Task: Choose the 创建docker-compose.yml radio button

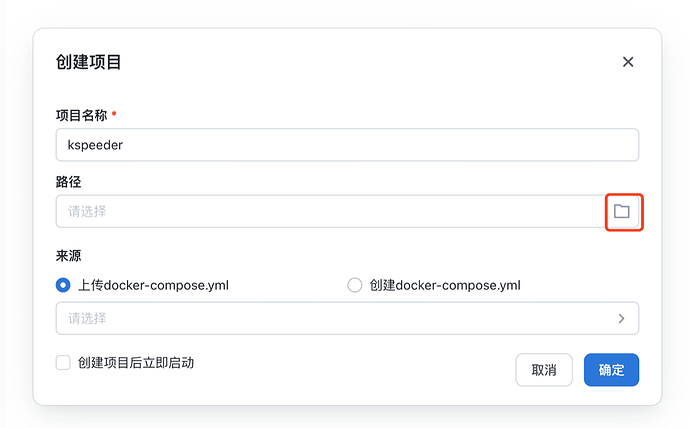Action: pos(354,285)
